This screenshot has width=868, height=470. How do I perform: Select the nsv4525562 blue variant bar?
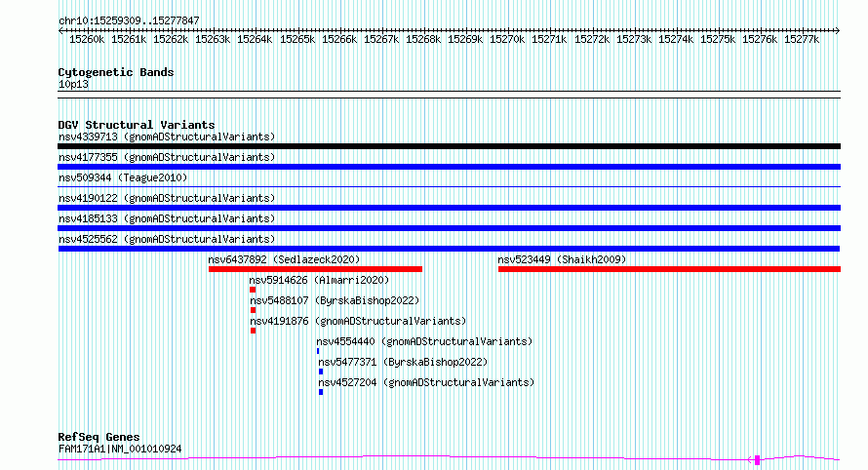[x=449, y=249]
